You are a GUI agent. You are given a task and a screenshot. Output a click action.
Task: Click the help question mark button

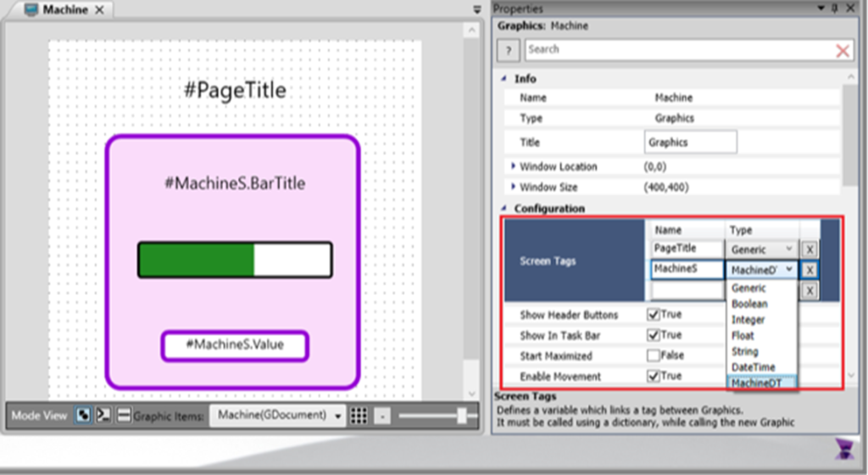[x=508, y=50]
